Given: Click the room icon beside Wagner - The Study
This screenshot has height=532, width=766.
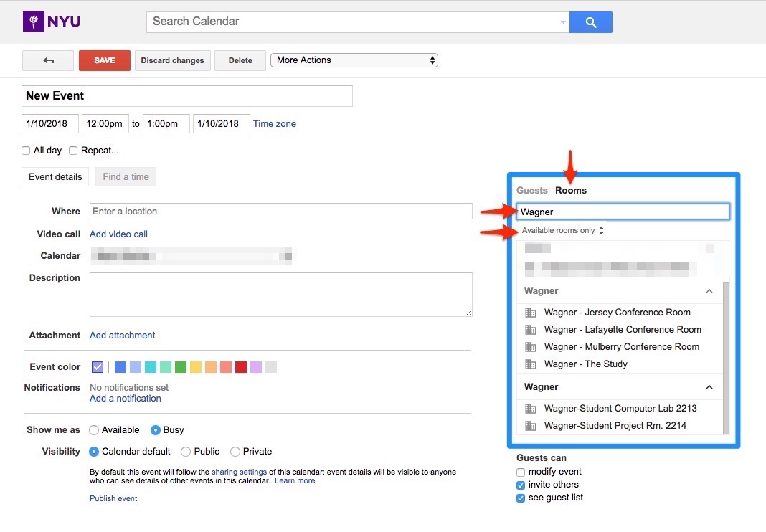Looking at the screenshot, I should click(531, 364).
